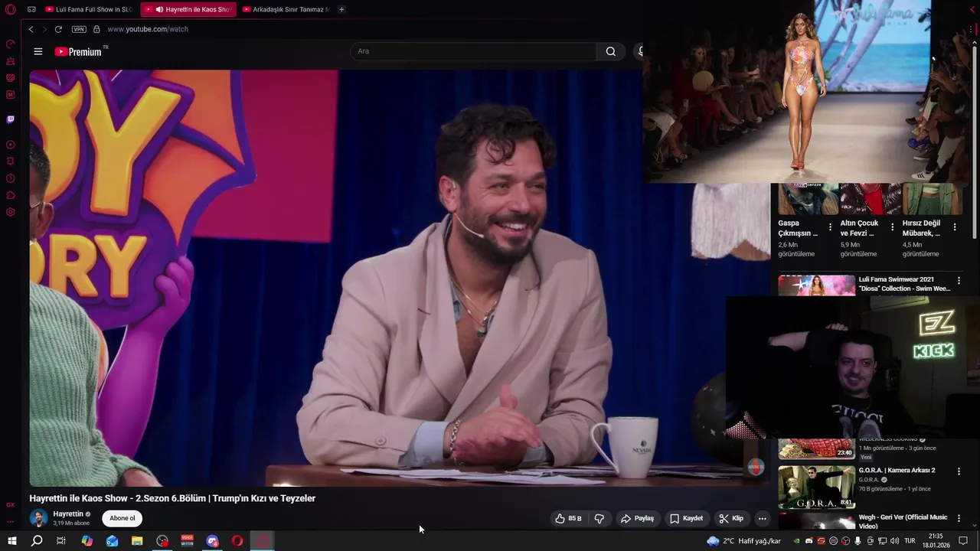The width and height of the screenshot is (980, 551).
Task: Click the Hayrettin video player
Action: tap(400, 278)
